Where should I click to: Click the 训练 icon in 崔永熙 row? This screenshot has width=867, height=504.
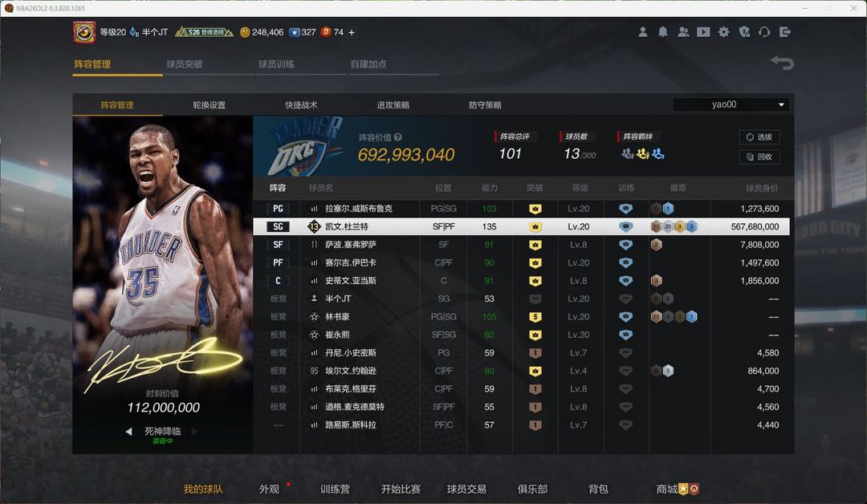coord(625,335)
